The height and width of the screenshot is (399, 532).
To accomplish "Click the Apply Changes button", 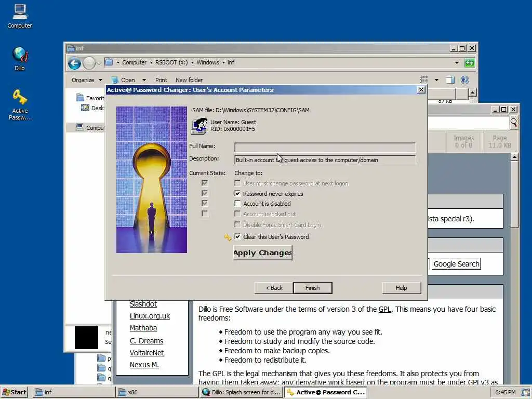I will (262, 253).
